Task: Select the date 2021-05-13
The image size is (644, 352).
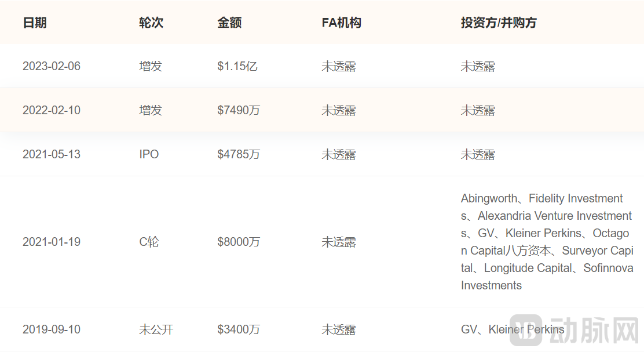Action: tap(52, 154)
